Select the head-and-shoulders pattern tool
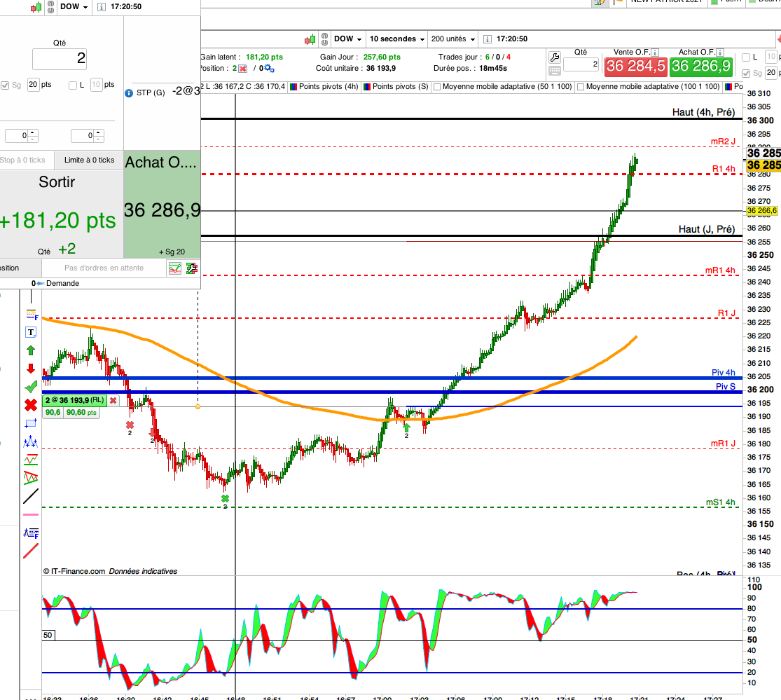The height and width of the screenshot is (700, 781). [x=31, y=441]
